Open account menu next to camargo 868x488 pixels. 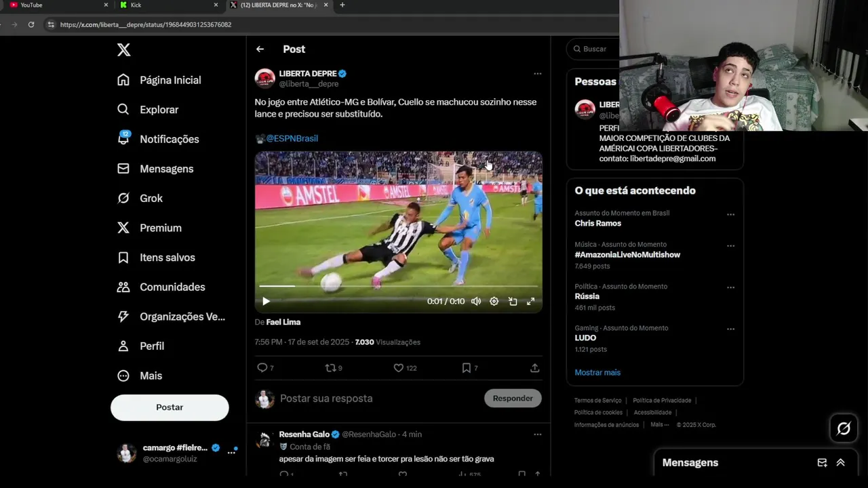click(231, 452)
